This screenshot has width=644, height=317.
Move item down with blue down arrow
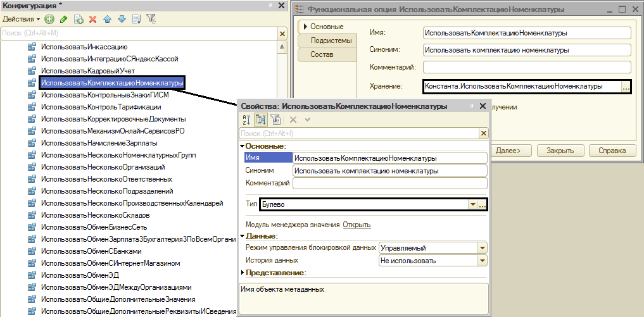(122, 19)
